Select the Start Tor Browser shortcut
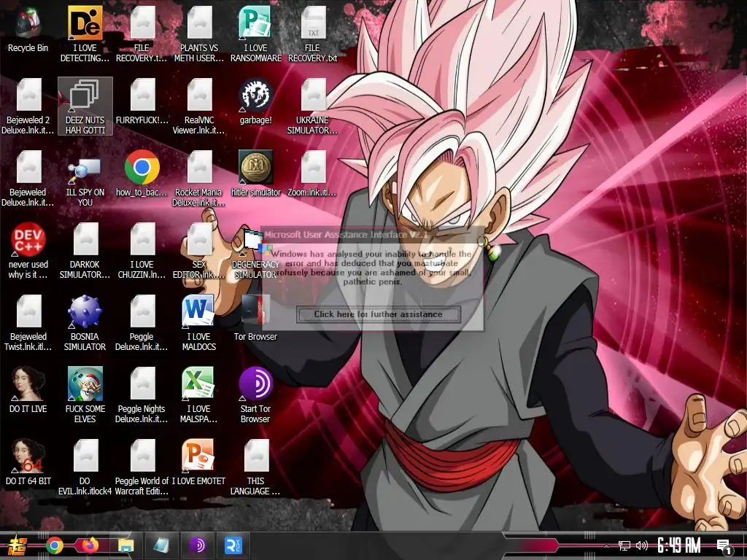747x560 pixels. 256,395
